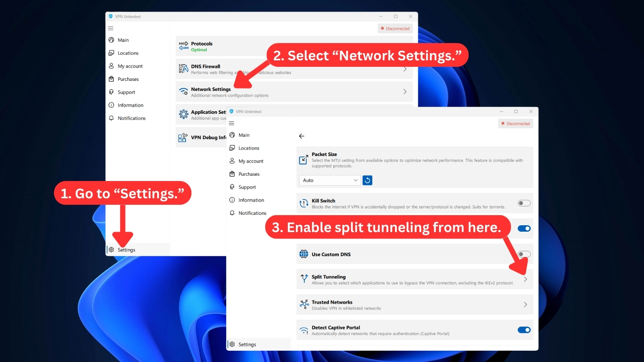
Task: Click Locations icon in front window sidebar
Action: click(x=232, y=148)
